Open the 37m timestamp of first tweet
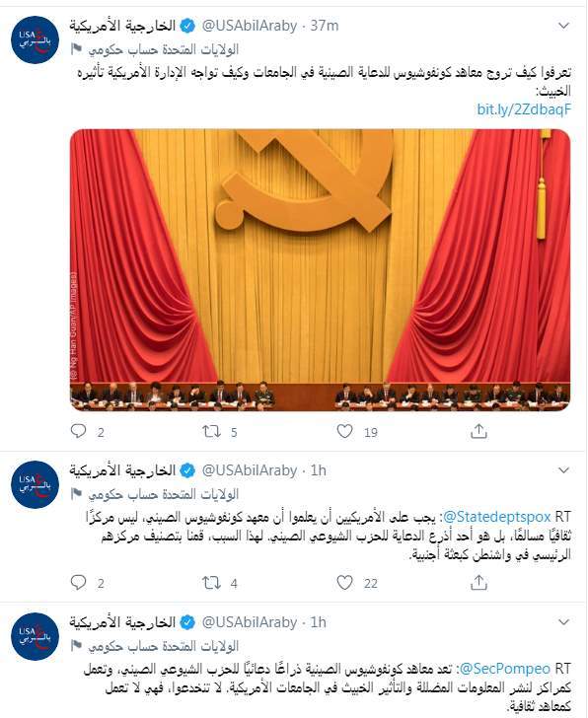Image resolution: width=588 pixels, height=718 pixels. (x=325, y=26)
